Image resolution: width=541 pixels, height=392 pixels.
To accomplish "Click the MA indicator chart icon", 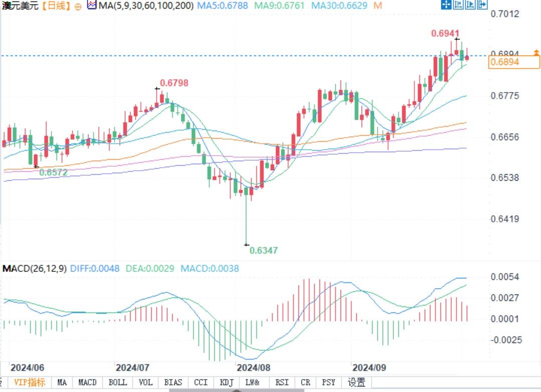I will [92, 5].
